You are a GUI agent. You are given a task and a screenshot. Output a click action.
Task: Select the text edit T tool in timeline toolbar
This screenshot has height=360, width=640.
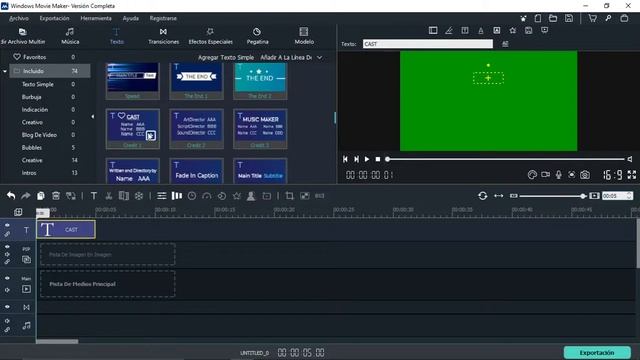point(94,196)
